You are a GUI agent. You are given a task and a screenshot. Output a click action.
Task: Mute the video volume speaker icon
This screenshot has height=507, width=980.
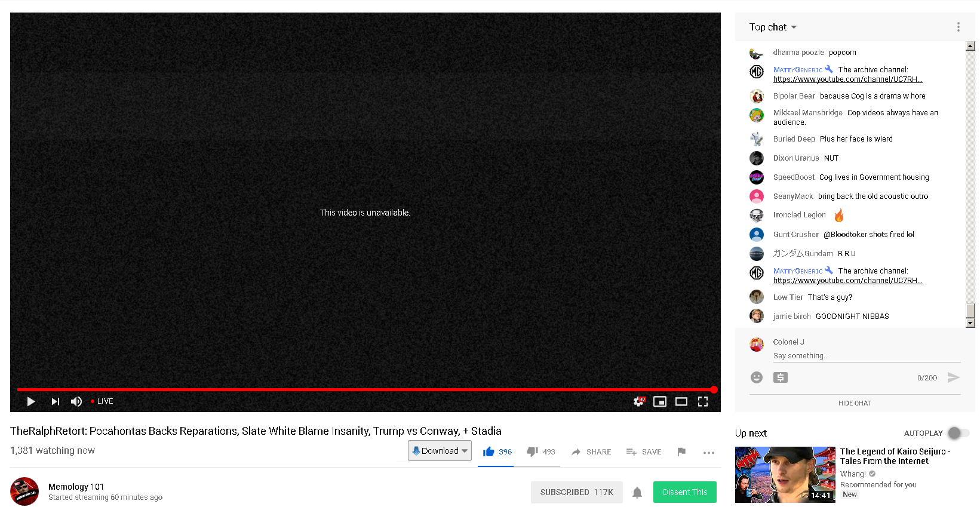pos(76,401)
